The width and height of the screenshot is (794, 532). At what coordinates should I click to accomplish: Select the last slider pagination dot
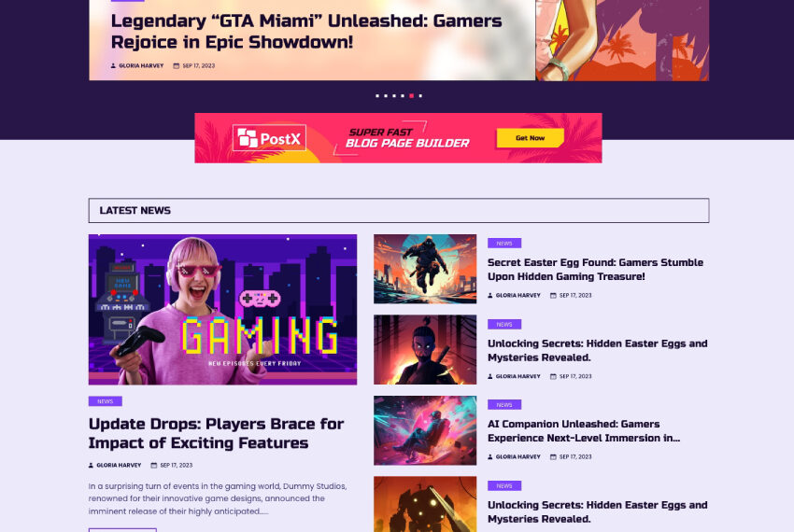420,96
